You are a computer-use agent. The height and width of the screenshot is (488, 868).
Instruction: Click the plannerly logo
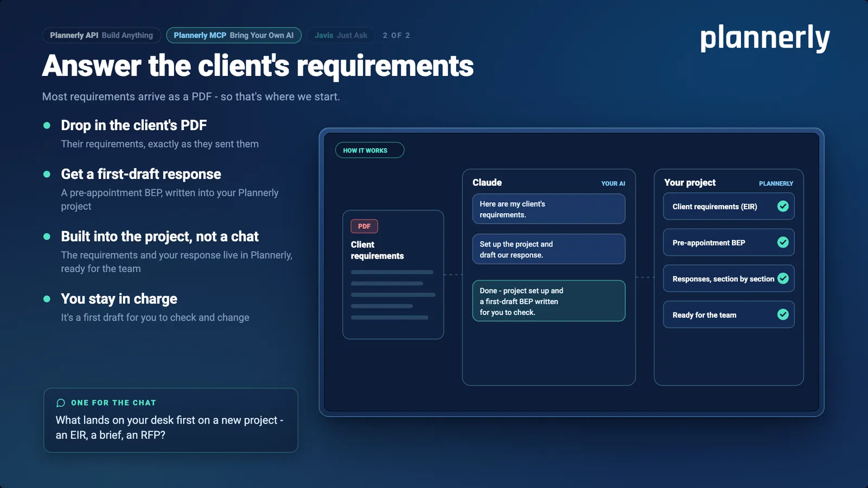(765, 38)
